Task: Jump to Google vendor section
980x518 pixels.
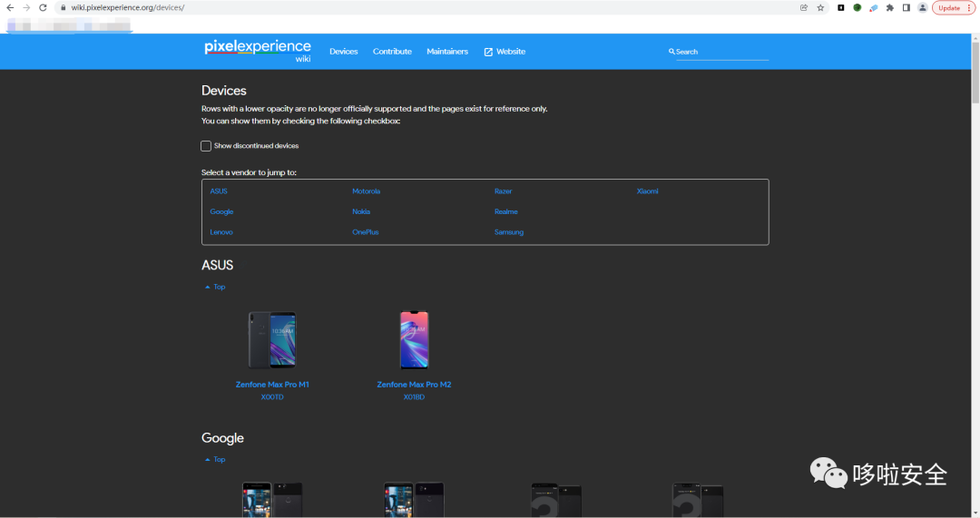Action: [x=222, y=211]
